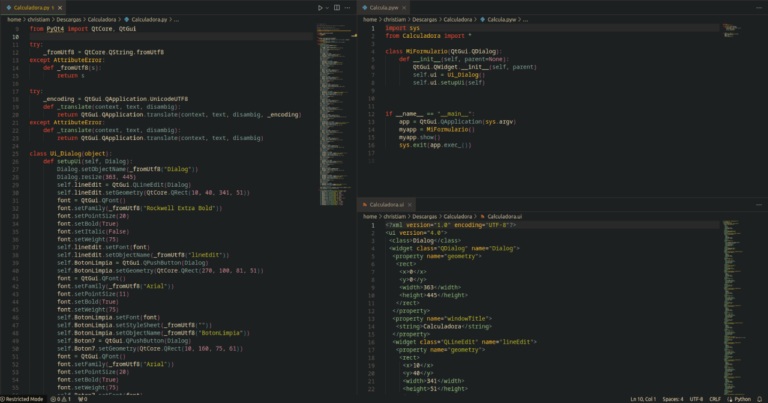Change indentation via 'Spaces: 4'

673,399
